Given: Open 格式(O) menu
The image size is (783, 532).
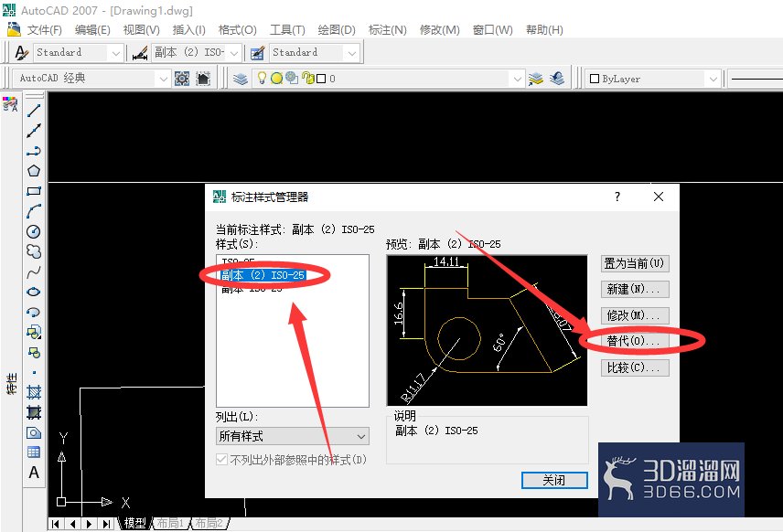Looking at the screenshot, I should point(237,30).
